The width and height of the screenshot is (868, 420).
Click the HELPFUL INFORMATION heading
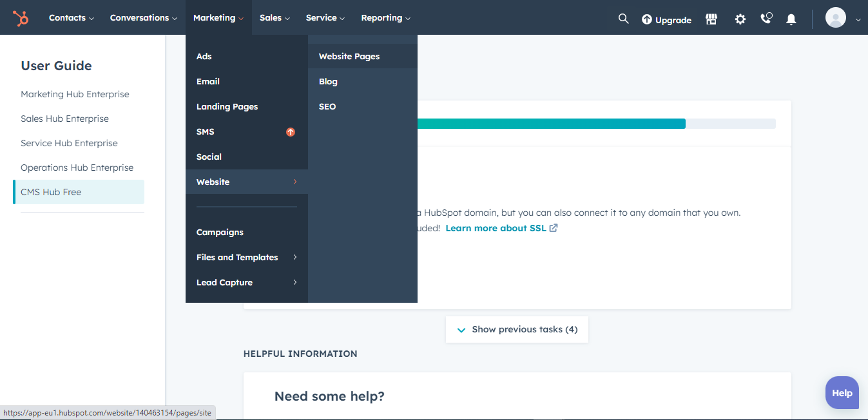(x=300, y=354)
